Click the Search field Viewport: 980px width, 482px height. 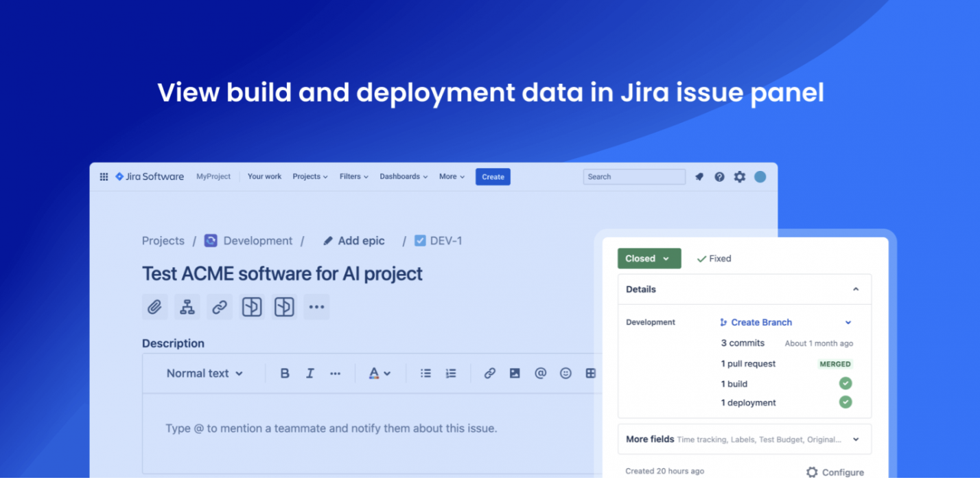634,176
